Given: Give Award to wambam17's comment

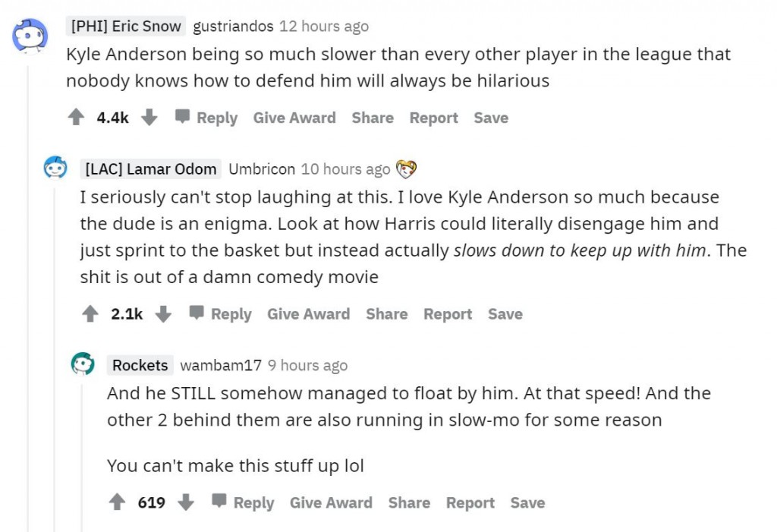Looking at the screenshot, I should [331, 502].
